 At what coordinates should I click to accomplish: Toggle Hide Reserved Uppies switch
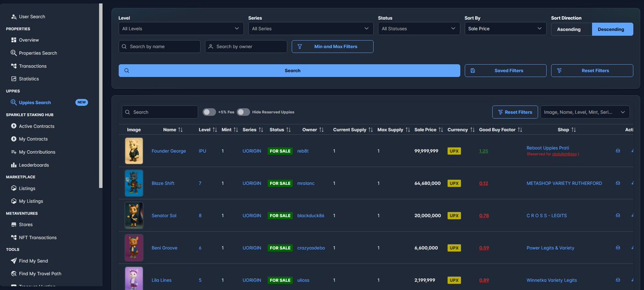pyautogui.click(x=243, y=112)
